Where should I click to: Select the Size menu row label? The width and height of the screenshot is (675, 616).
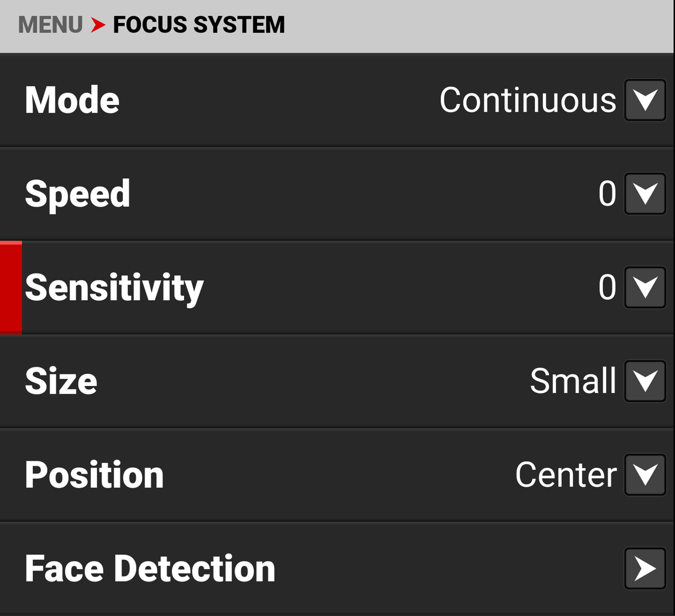coord(61,382)
